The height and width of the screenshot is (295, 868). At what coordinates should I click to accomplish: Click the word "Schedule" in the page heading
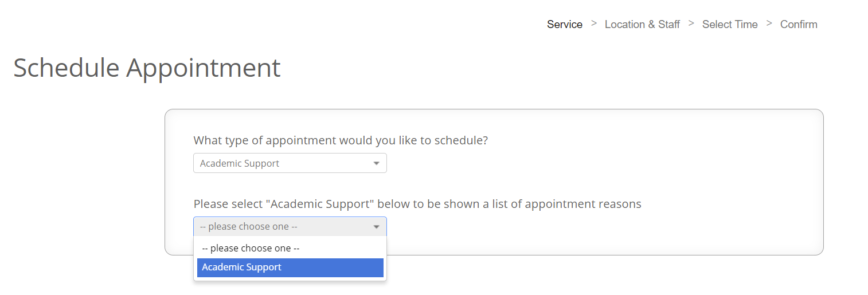coord(67,68)
